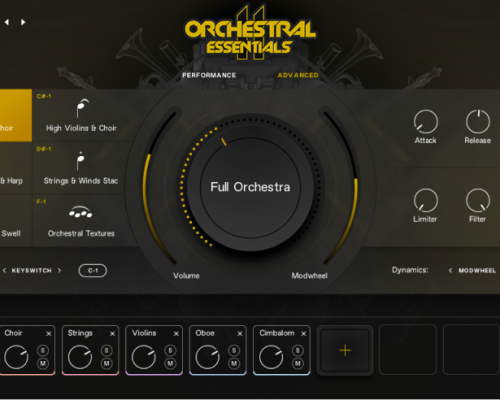The width and height of the screenshot is (500, 400).
Task: Click the Violins layer name
Action: coord(144,333)
